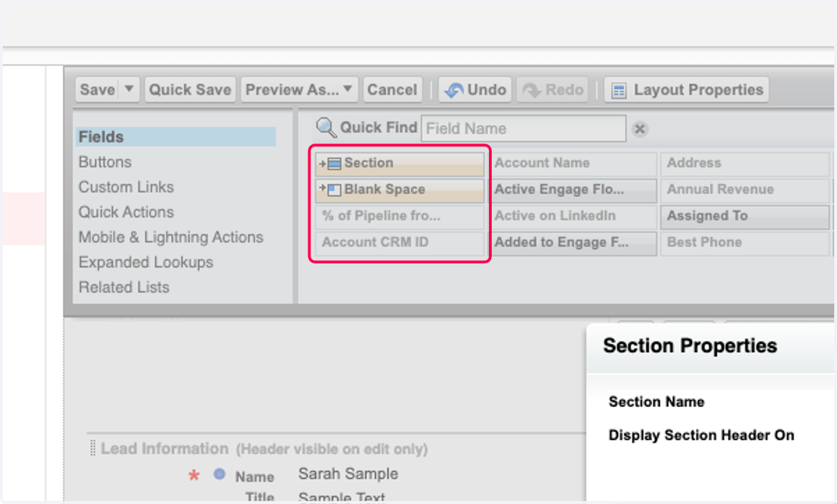837x504 pixels.
Task: Select Expanded Lookups category
Action: click(x=146, y=262)
